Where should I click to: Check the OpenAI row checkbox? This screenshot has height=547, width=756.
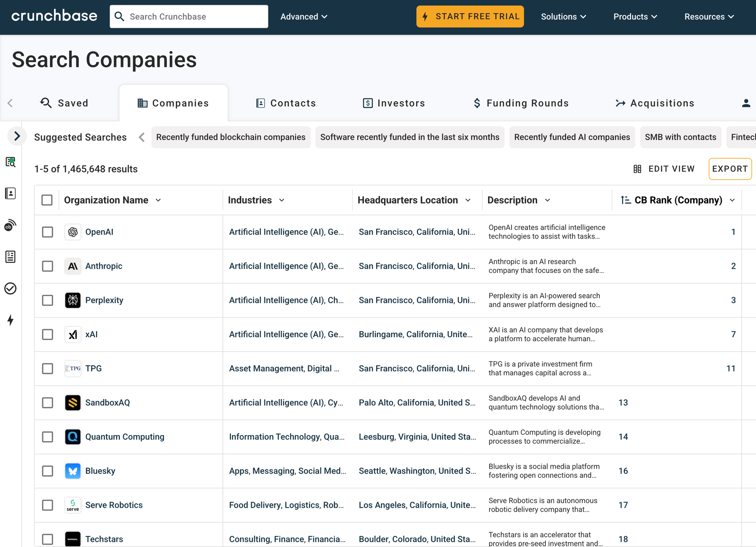[48, 232]
